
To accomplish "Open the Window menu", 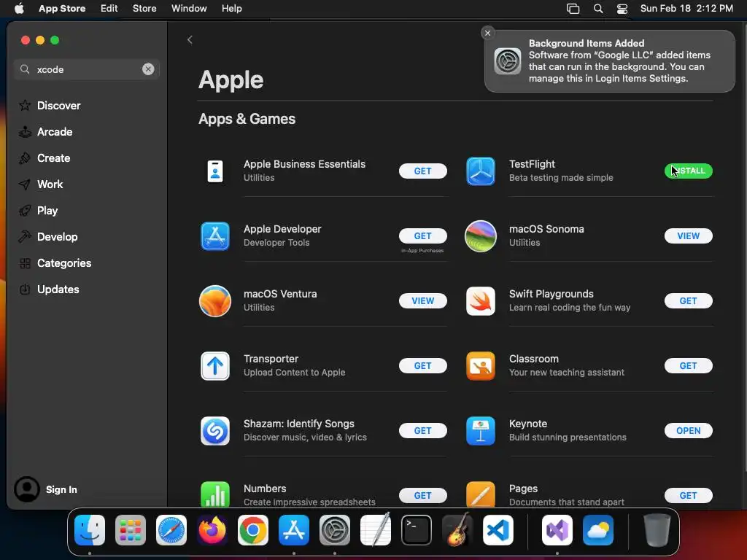I will point(189,8).
